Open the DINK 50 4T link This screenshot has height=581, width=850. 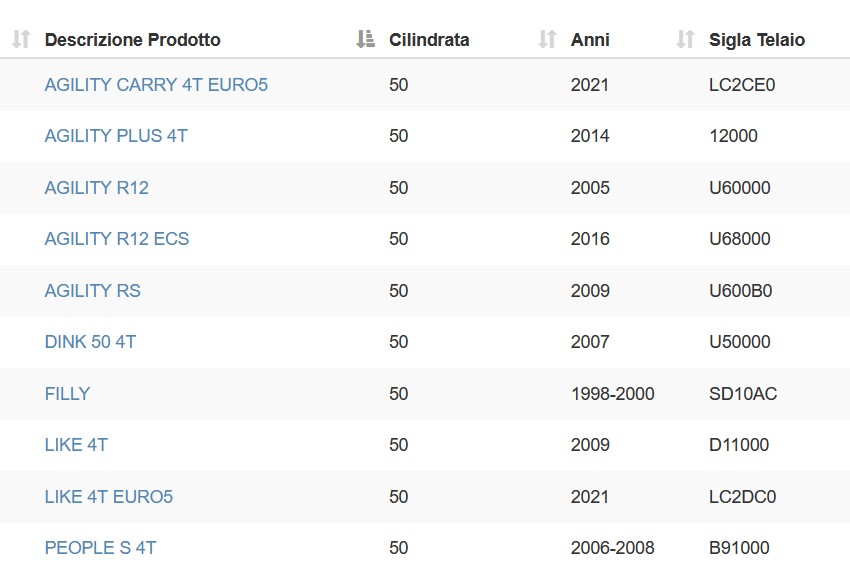[91, 341]
